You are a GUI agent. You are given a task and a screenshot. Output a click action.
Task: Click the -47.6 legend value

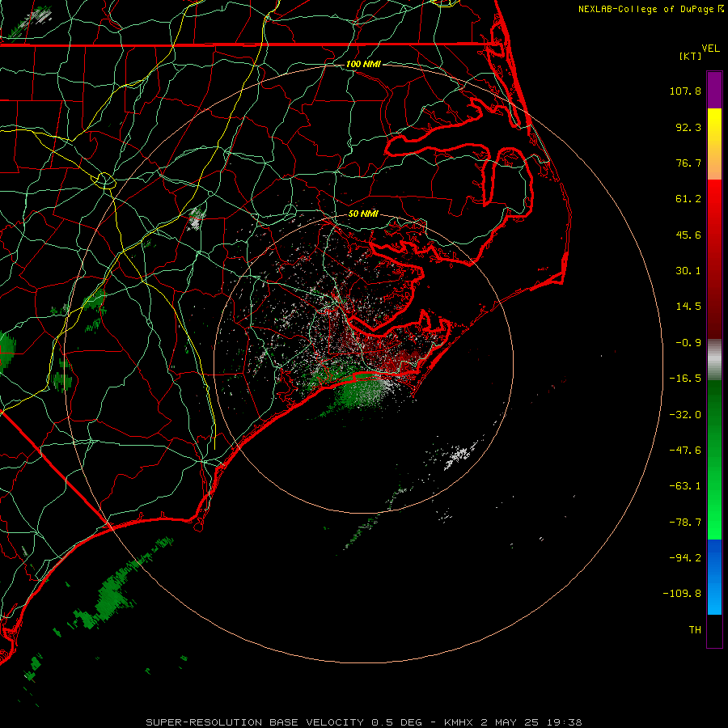[x=685, y=451]
